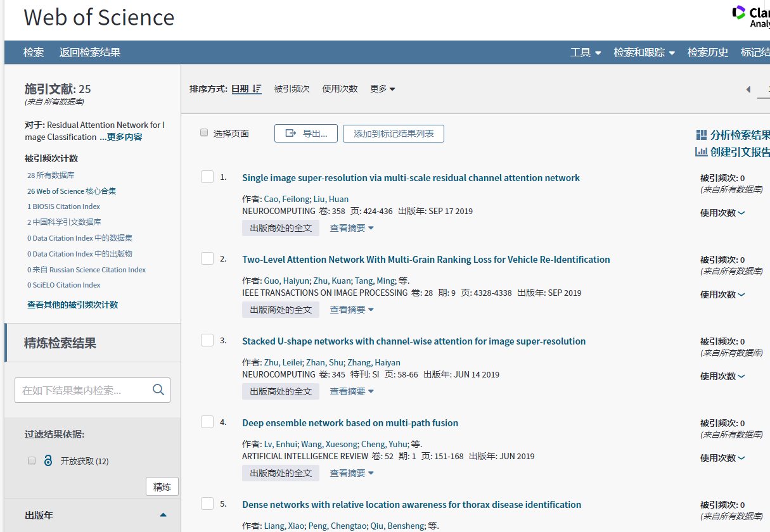Click 0 来自 Russian Science Citation Index link

click(86, 270)
